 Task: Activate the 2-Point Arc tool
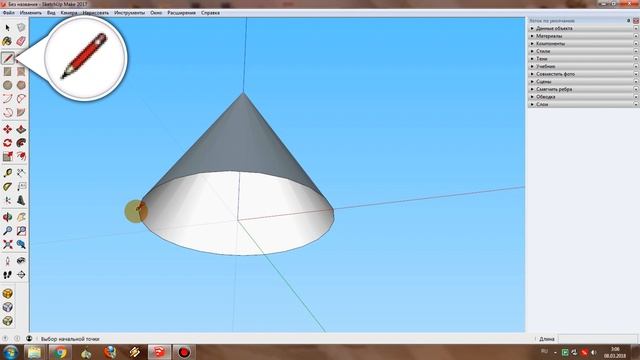click(21, 99)
